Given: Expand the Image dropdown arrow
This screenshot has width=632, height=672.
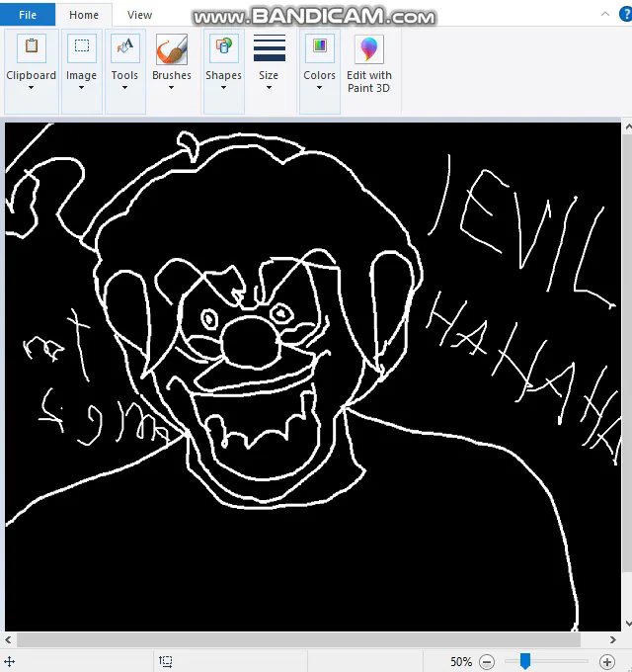Looking at the screenshot, I should coord(81,88).
